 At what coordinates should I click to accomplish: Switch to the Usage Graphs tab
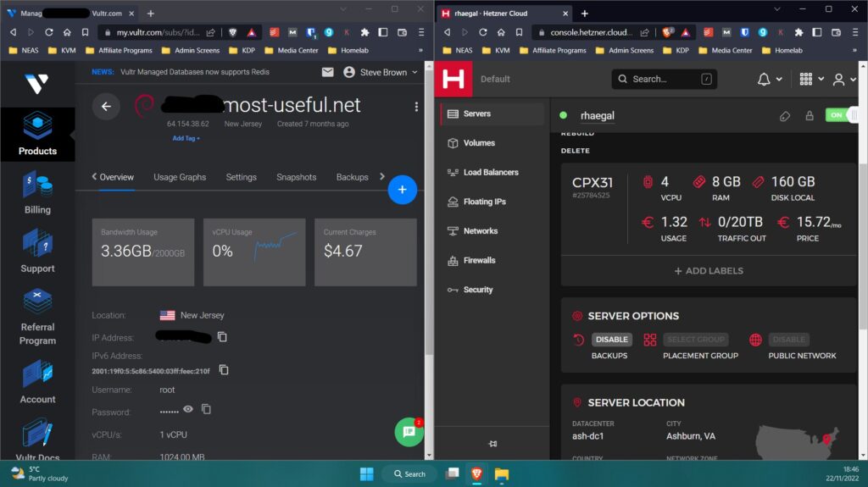(180, 177)
